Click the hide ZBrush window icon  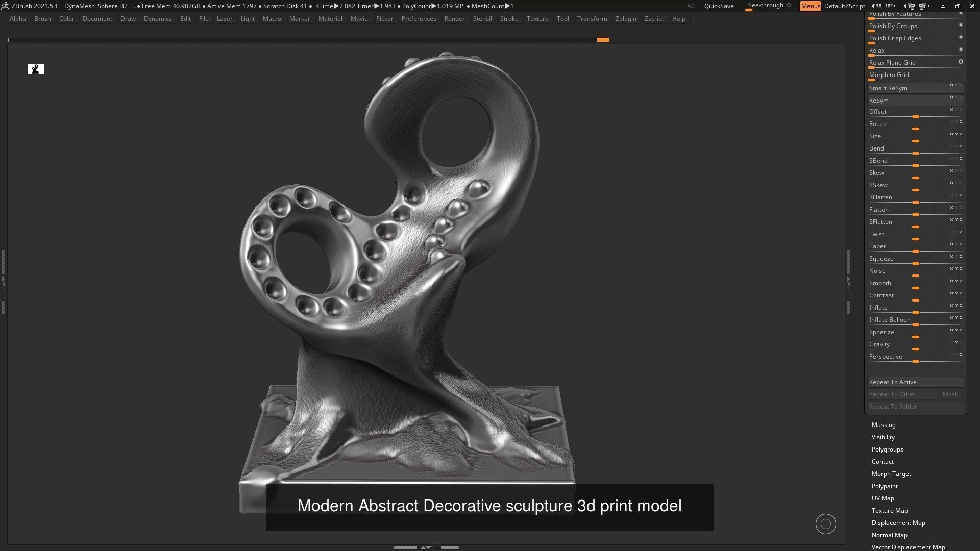[x=943, y=6]
